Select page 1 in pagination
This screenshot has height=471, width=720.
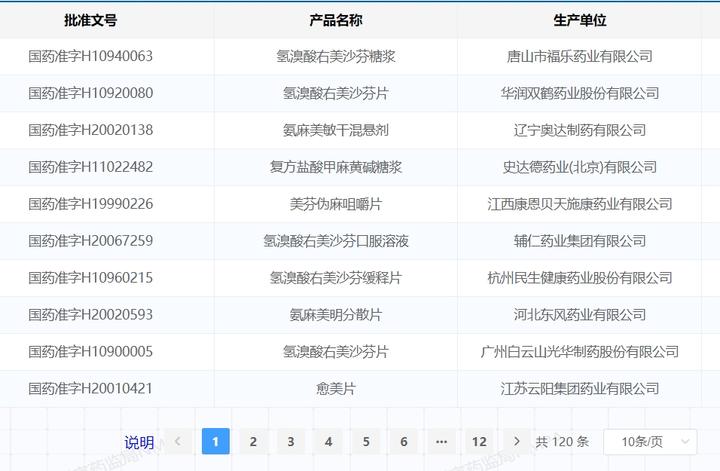216,442
